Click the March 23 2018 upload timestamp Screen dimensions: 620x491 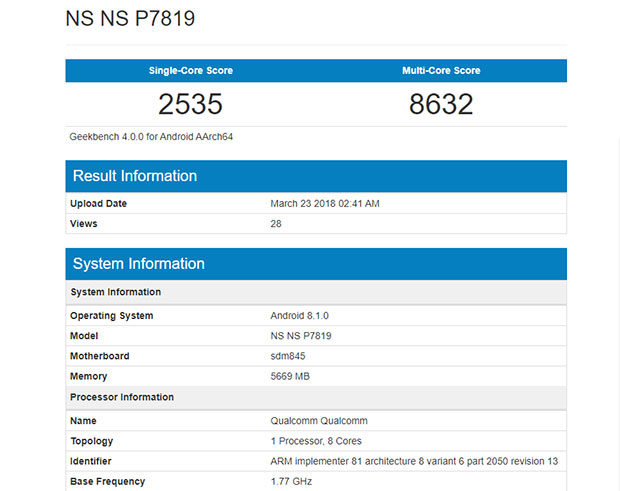[x=325, y=204]
